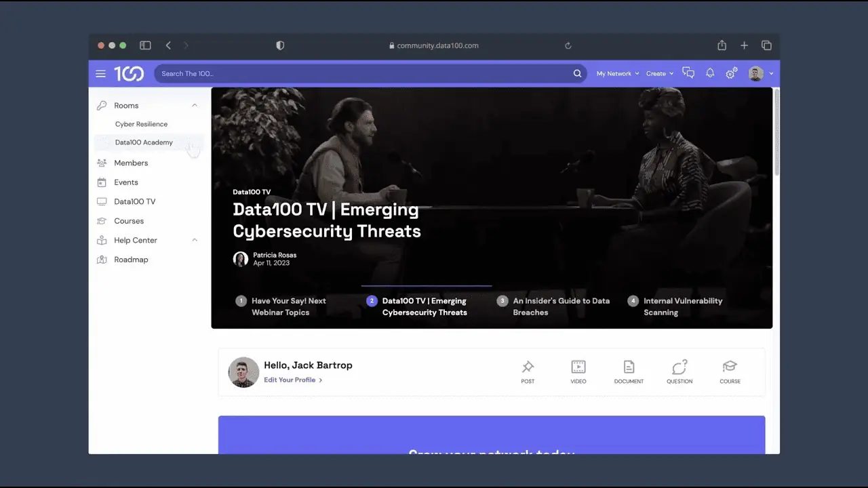This screenshot has height=488, width=868.
Task: Create a new Post from quick actions
Action: (528, 371)
